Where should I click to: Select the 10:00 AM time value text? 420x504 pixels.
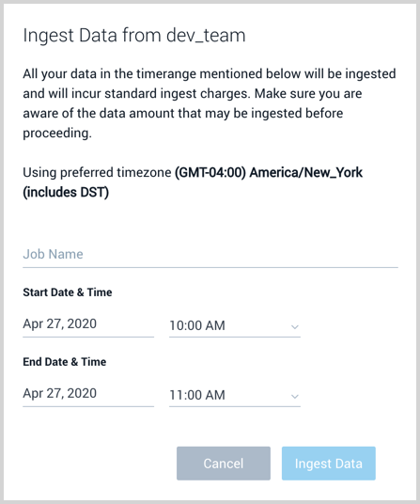pyautogui.click(x=197, y=325)
